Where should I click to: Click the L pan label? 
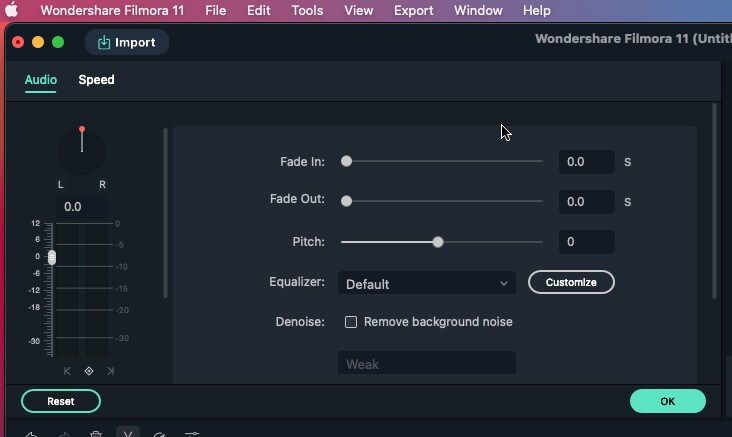(x=61, y=185)
